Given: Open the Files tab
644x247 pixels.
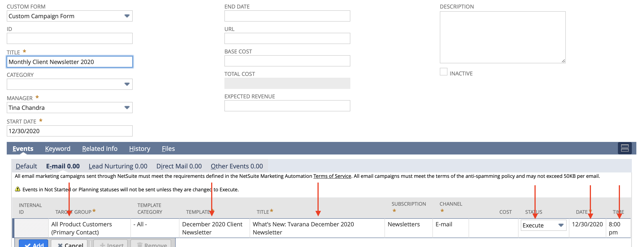Looking at the screenshot, I should (x=168, y=149).
